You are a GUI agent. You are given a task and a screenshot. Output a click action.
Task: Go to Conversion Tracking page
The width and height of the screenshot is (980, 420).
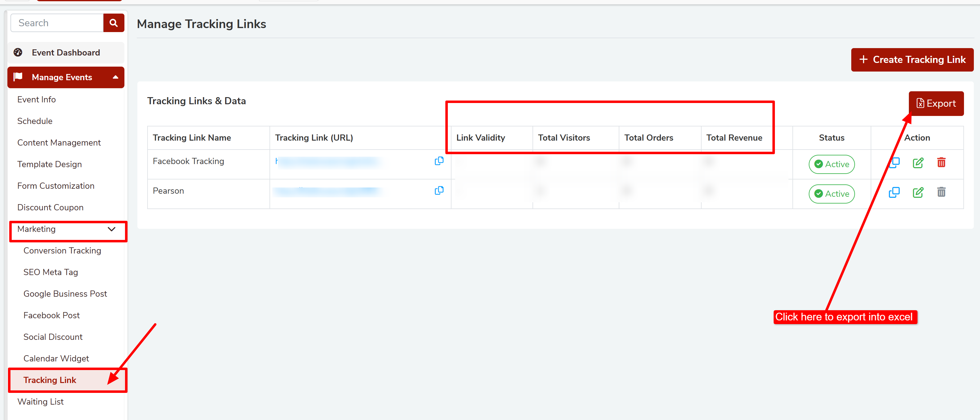click(62, 251)
